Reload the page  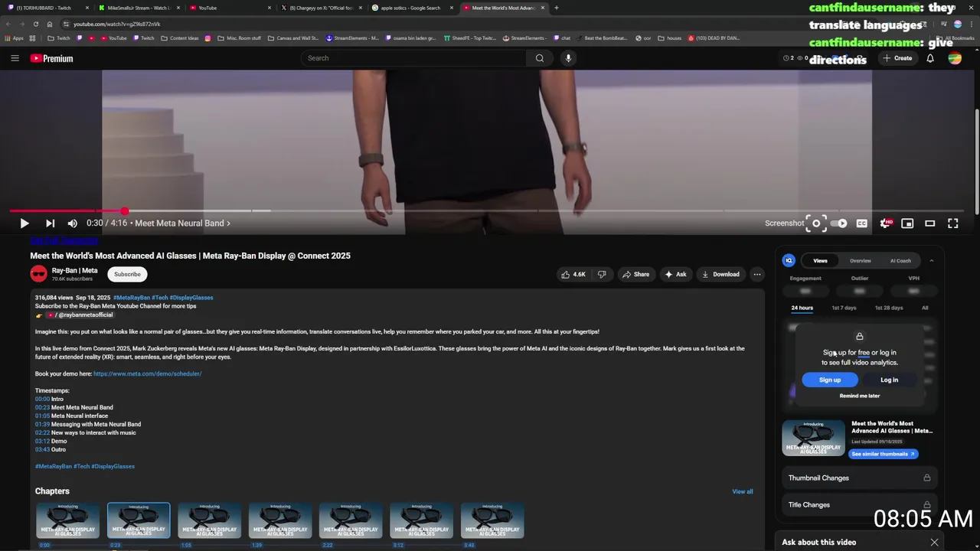[35, 24]
